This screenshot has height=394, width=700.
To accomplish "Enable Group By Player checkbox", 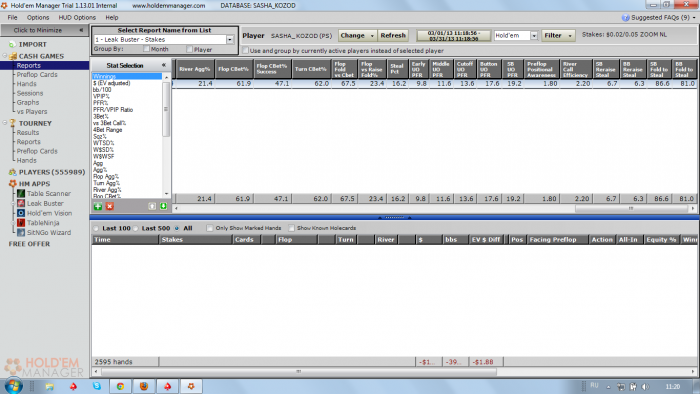I will coord(190,49).
